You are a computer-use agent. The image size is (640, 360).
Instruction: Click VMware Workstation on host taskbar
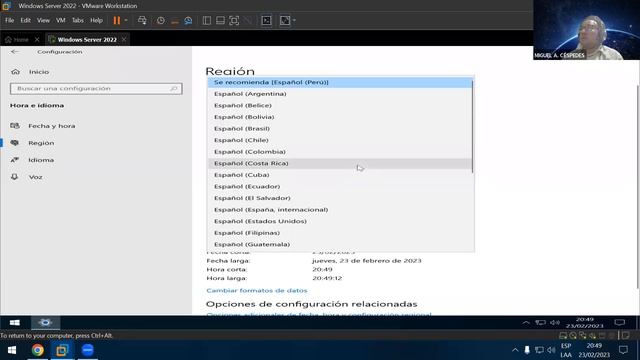click(62, 350)
